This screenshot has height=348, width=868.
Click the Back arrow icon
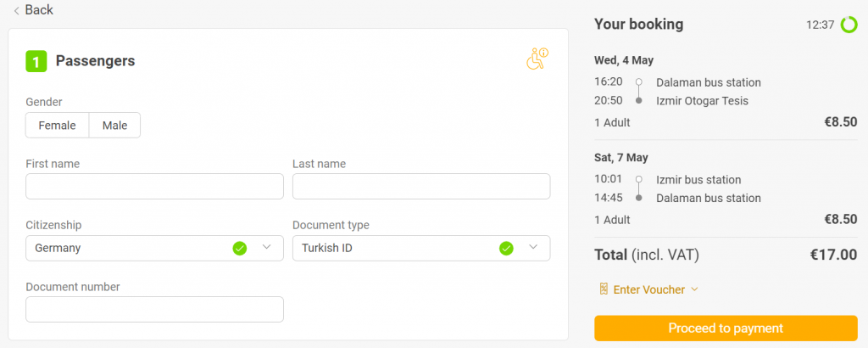pyautogui.click(x=17, y=10)
